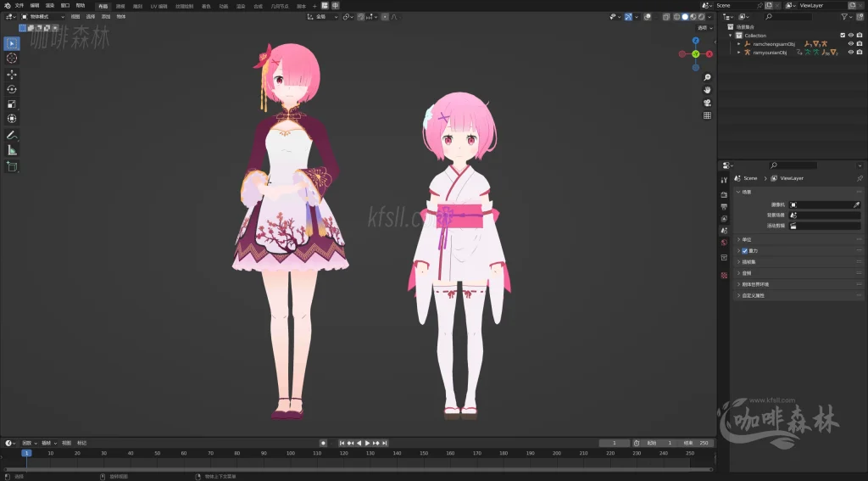Switch orthographic/perspective grid icon

click(x=707, y=116)
